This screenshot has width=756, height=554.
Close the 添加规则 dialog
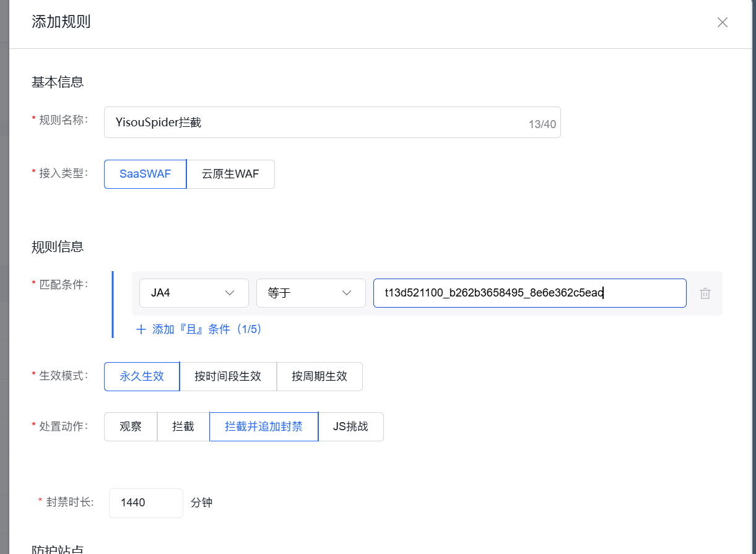[x=722, y=22]
